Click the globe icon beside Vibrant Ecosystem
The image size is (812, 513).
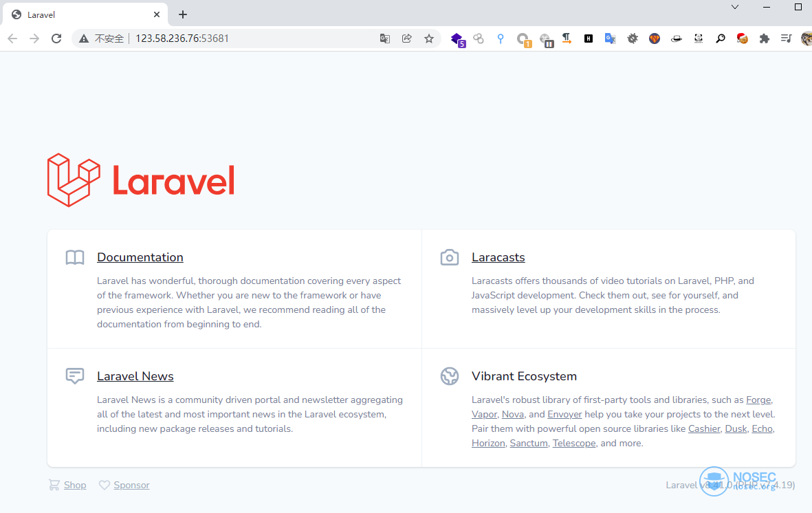(450, 376)
